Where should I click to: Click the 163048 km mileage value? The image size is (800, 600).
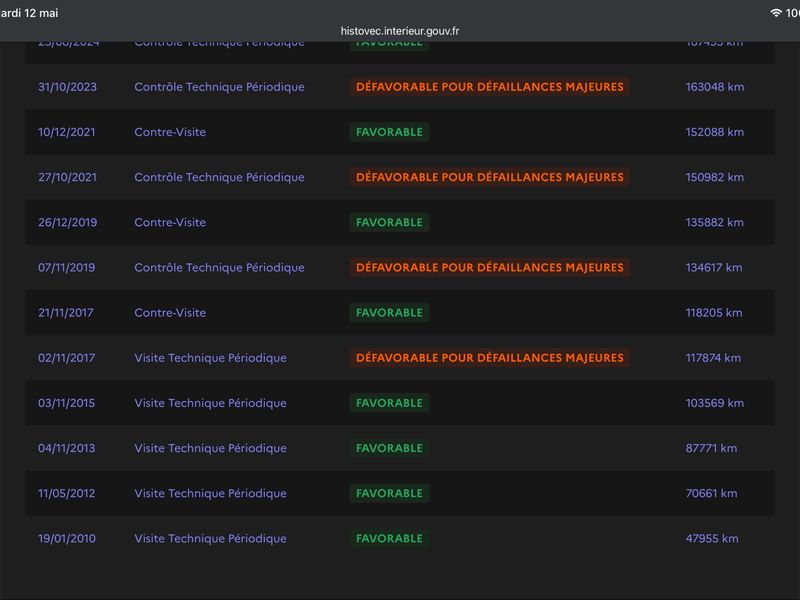coord(714,87)
